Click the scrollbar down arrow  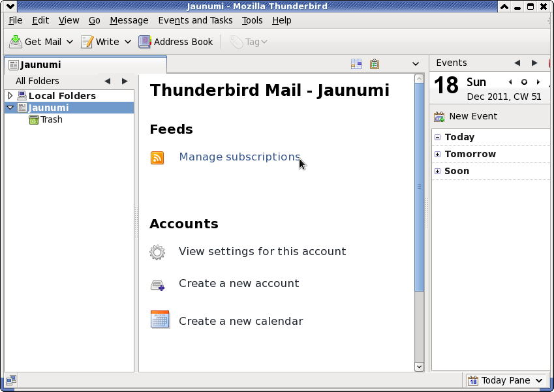[x=419, y=367]
